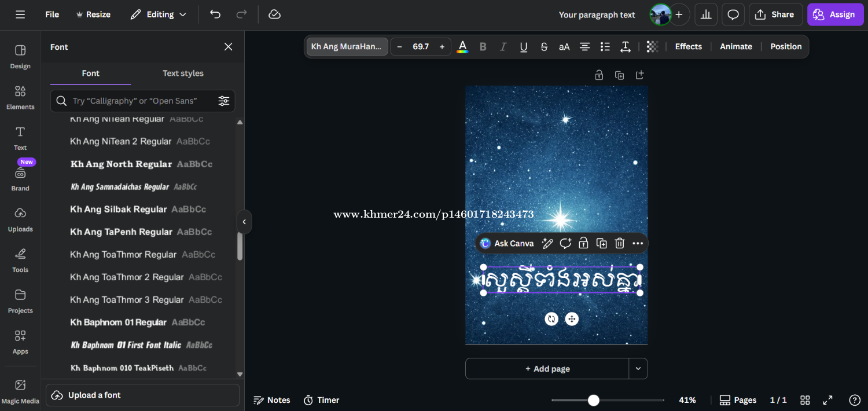Open font filter settings icon

pos(224,101)
